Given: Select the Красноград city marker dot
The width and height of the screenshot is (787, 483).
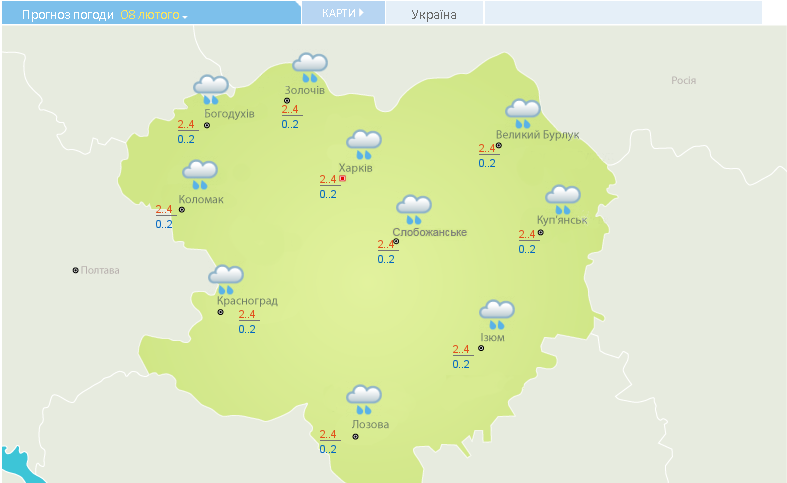Looking at the screenshot, I should 220,312.
